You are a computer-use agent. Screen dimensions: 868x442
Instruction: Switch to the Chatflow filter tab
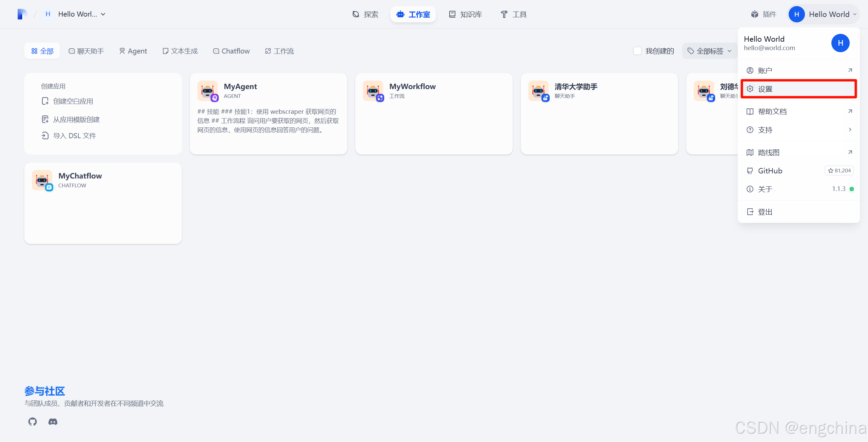pos(231,51)
